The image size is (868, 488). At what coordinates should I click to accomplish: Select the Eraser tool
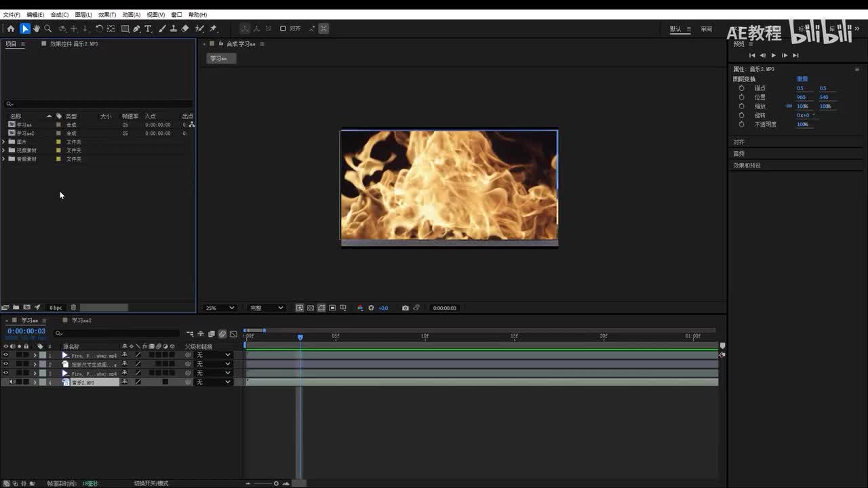tap(185, 28)
